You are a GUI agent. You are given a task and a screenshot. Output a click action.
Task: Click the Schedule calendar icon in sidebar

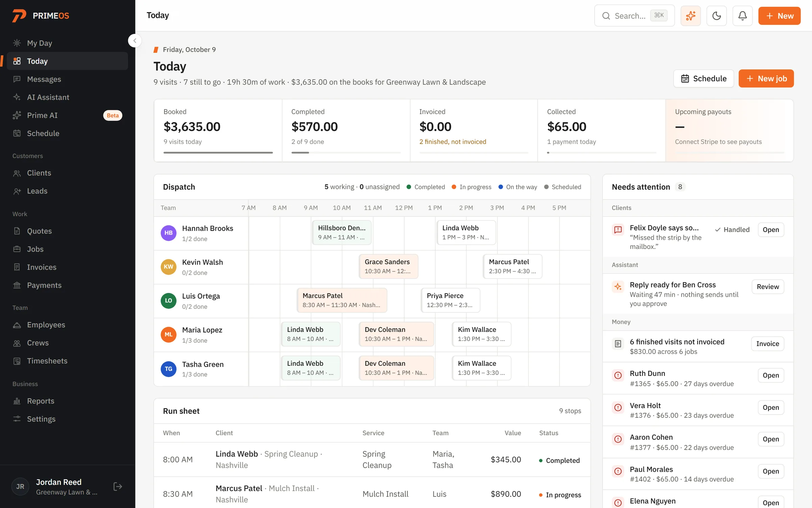click(17, 133)
